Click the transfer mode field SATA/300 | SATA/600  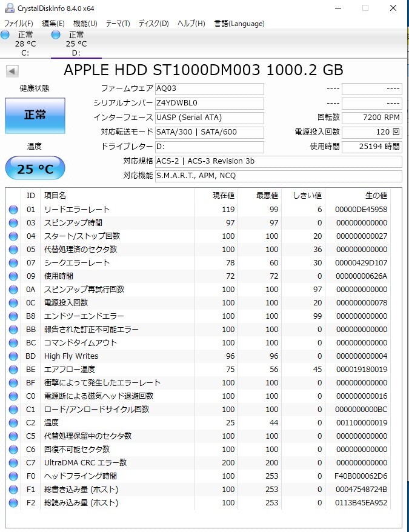(210, 133)
